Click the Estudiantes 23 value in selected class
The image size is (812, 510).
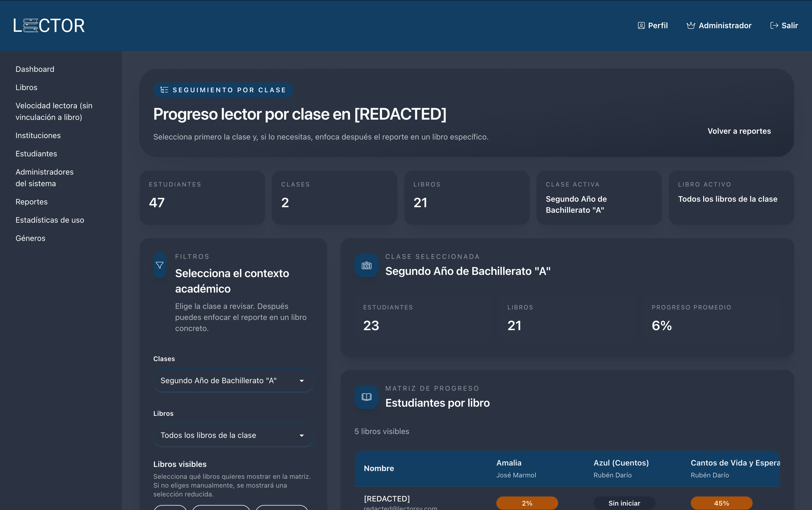click(x=371, y=325)
